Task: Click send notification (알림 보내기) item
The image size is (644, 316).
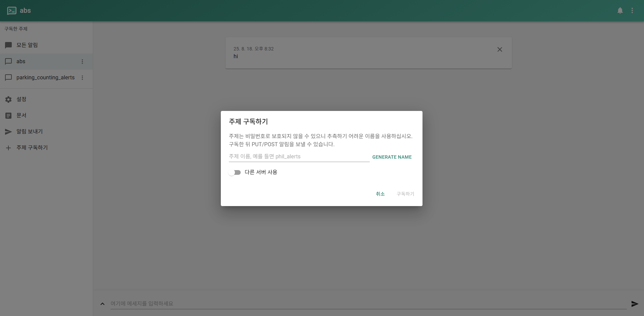Action: tap(30, 131)
